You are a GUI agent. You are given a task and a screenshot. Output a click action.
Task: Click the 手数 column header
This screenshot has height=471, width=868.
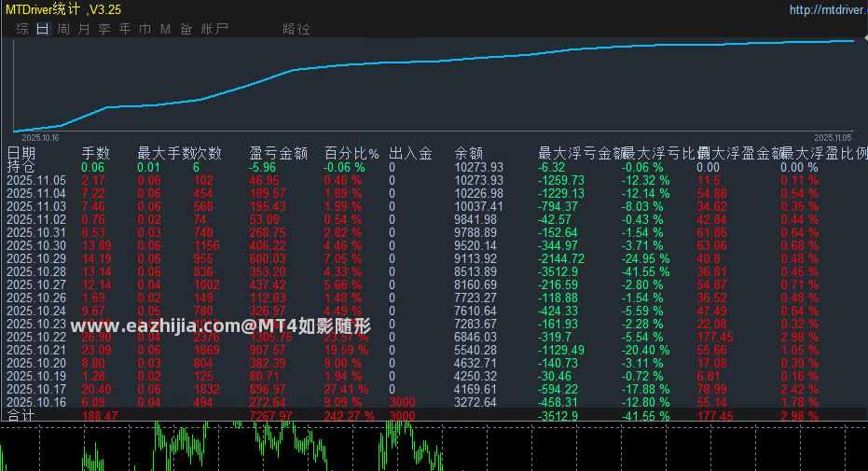(96, 153)
